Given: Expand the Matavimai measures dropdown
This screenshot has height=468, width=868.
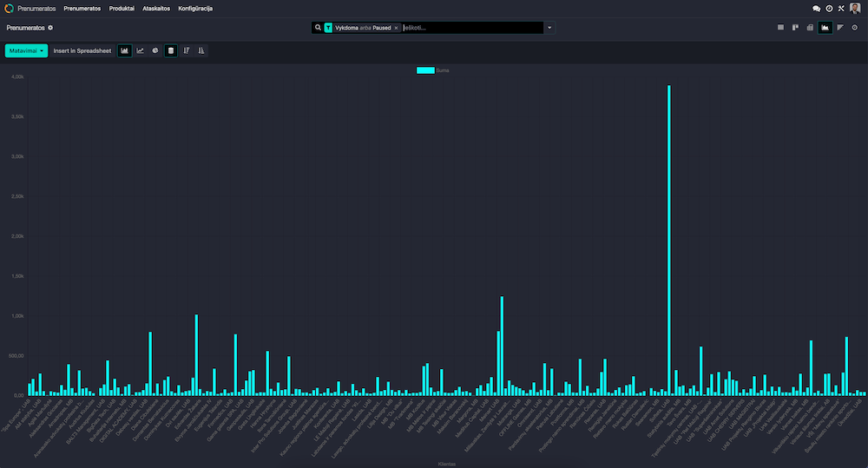Looking at the screenshot, I should point(27,50).
